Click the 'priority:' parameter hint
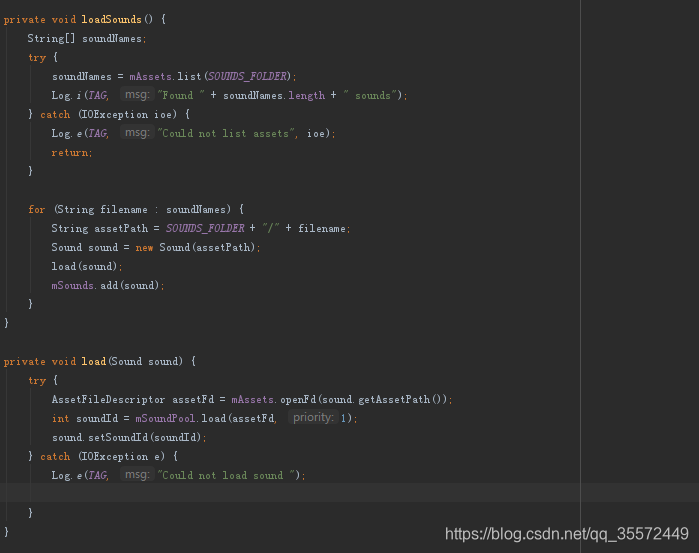This screenshot has width=699, height=553. click(x=313, y=417)
